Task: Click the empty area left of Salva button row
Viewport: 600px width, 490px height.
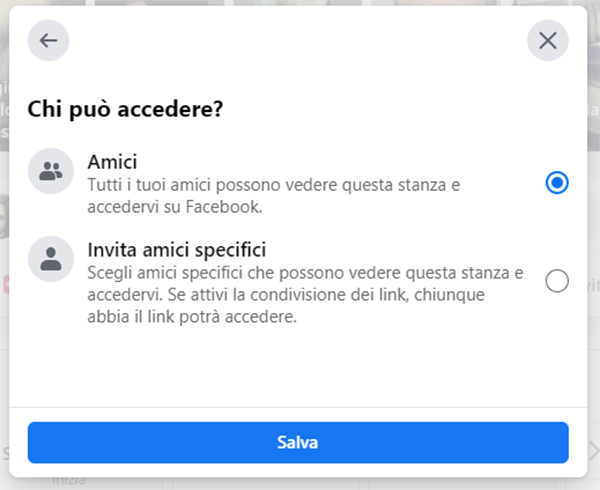Action: (x=19, y=442)
